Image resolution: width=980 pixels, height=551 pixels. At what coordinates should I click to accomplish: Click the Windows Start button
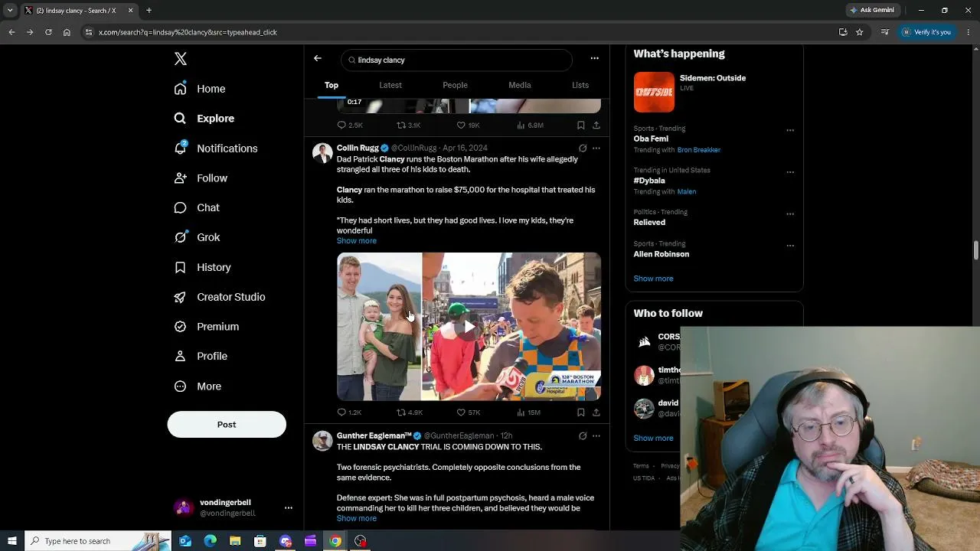[x=11, y=541]
